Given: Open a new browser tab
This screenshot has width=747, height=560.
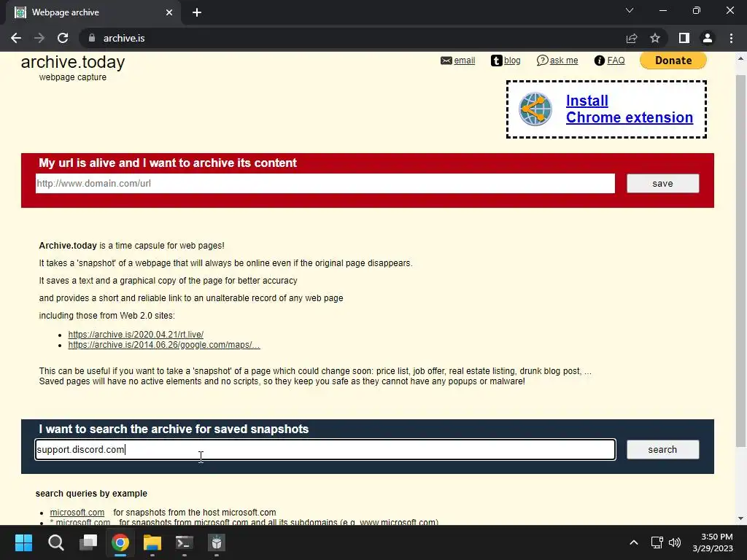Looking at the screenshot, I should click(197, 12).
